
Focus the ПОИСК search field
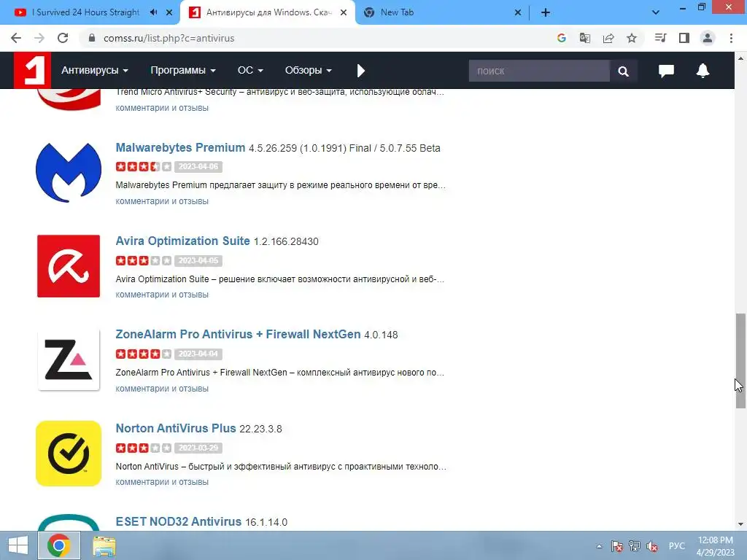(x=539, y=71)
